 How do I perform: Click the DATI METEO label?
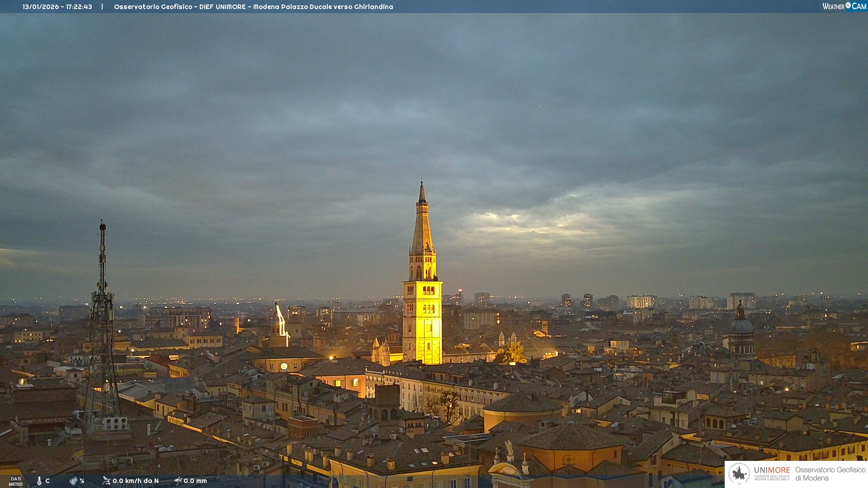[16, 481]
